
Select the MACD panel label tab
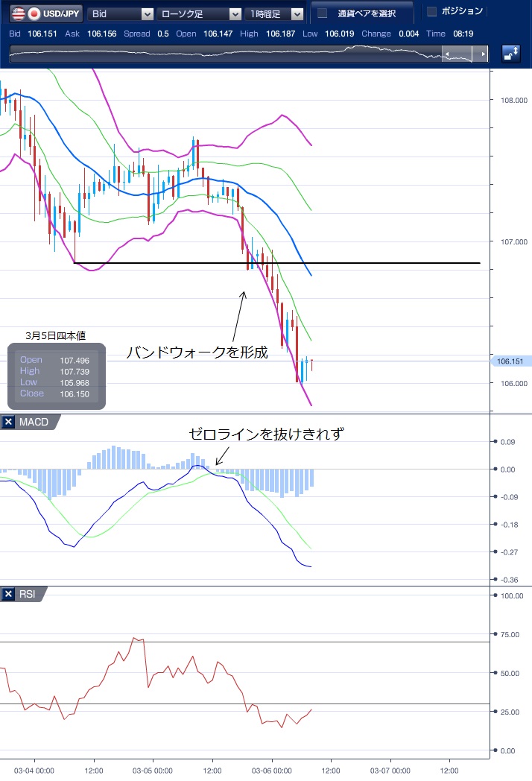coord(34,423)
